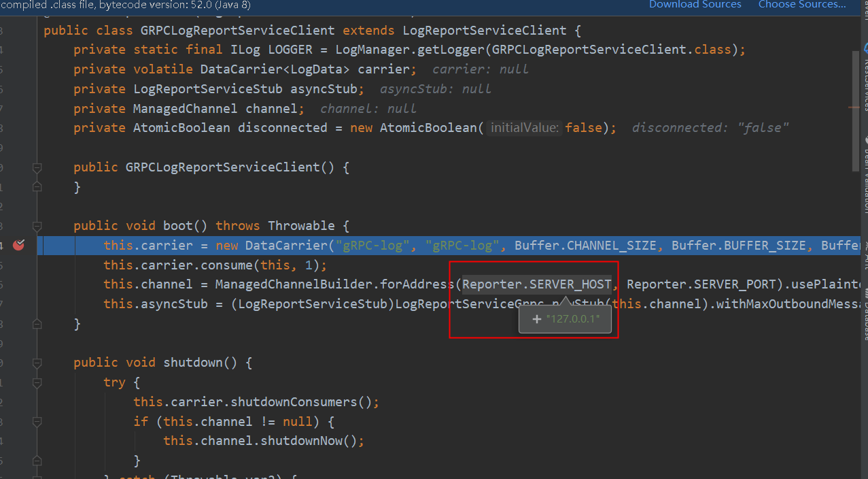
Task: Click the DataCarrier<LogData> field type
Action: click(275, 69)
